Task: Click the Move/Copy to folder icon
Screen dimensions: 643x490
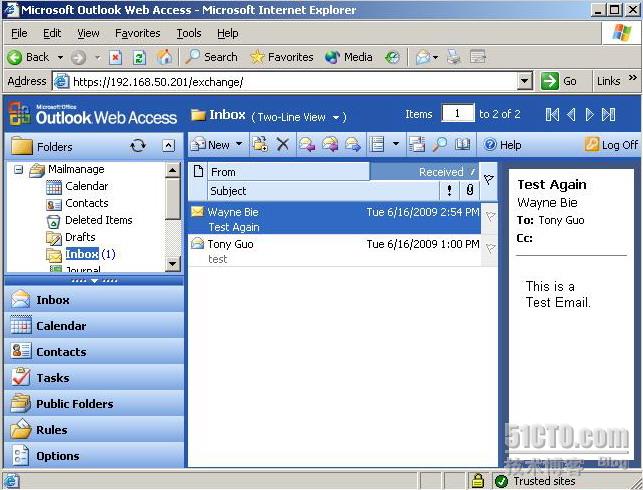Action: (x=260, y=144)
